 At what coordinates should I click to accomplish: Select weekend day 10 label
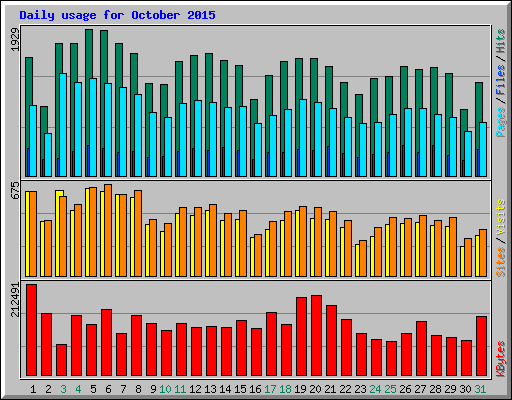click(165, 389)
